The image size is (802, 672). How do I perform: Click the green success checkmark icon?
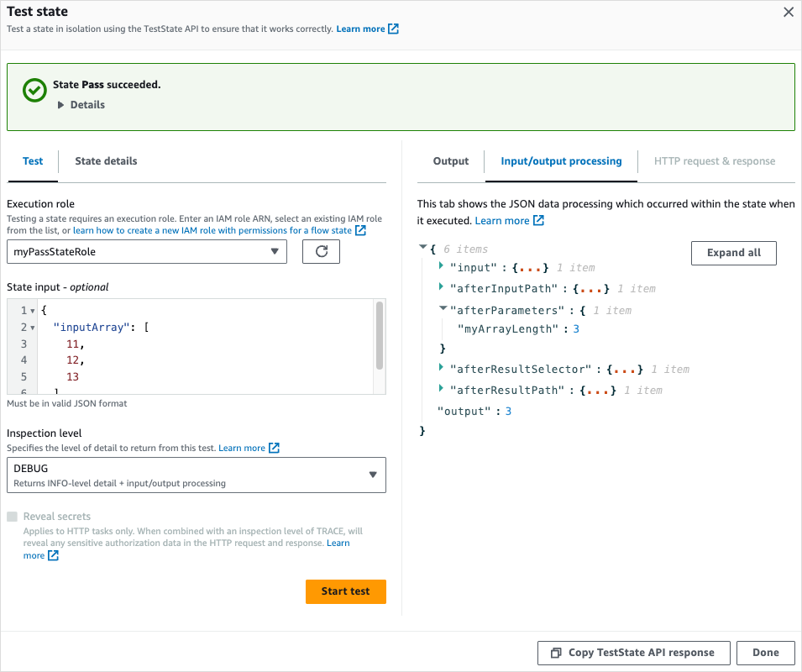34,91
